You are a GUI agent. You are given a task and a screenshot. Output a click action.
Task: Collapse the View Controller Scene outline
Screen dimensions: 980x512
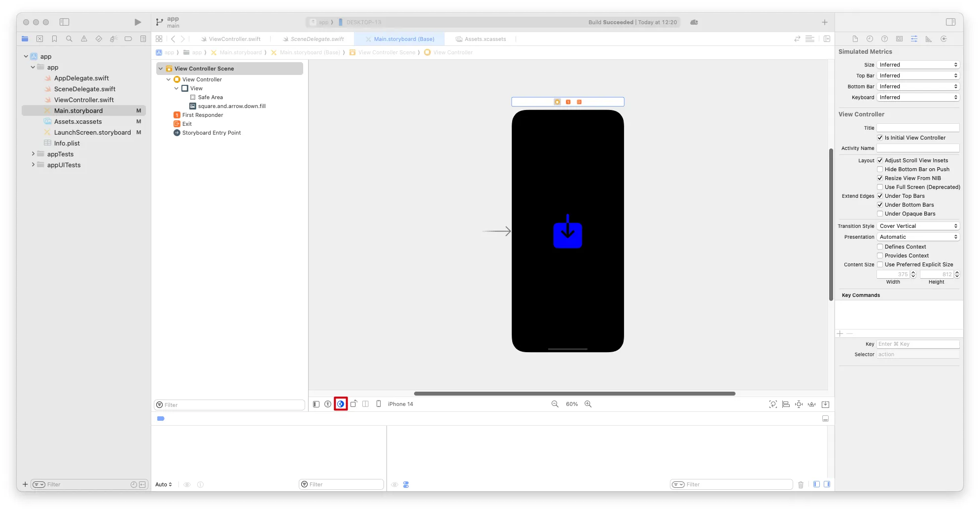[161, 69]
